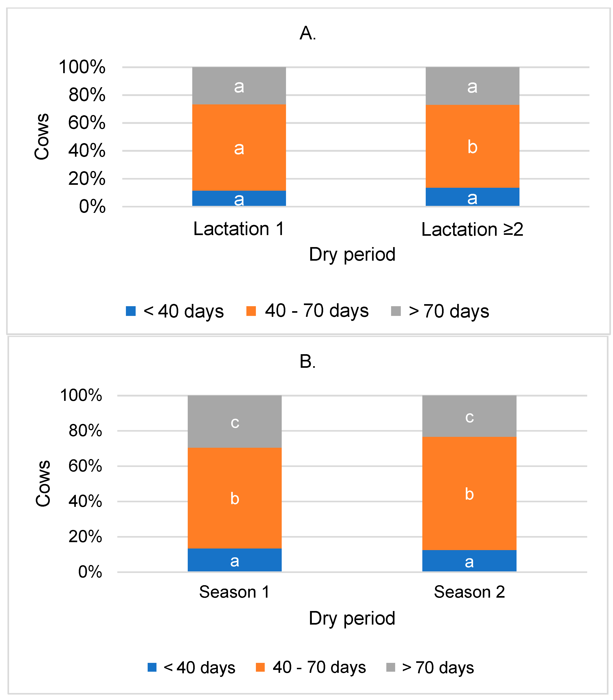613x700 pixels.
Task: Click the orange legend swatch in chart B
Action: pos(260,667)
